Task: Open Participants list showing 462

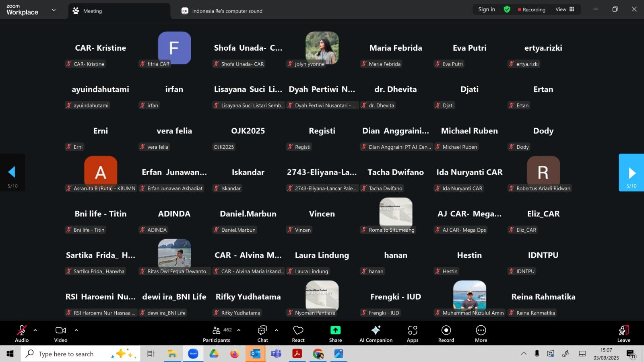Action: 217,333
